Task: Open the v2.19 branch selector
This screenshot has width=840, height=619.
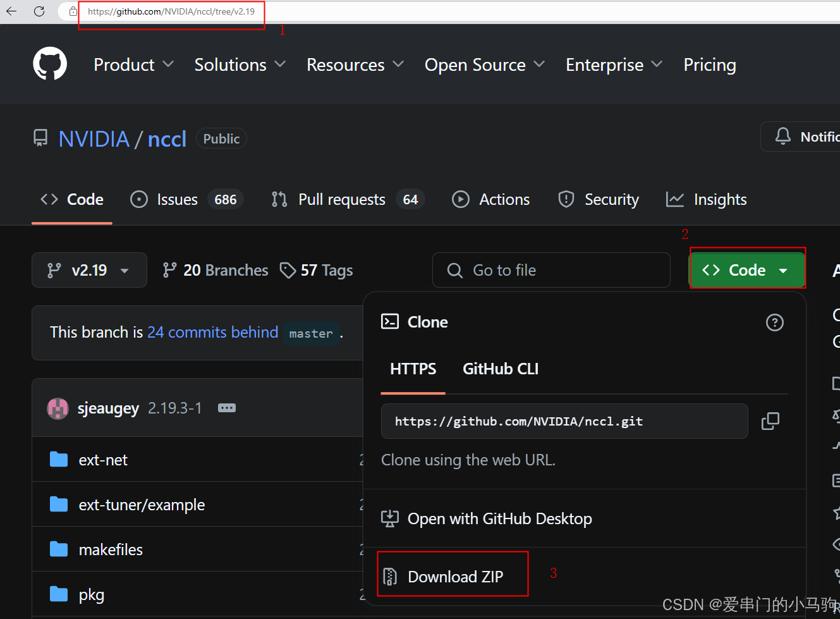Action: pyautogui.click(x=89, y=270)
